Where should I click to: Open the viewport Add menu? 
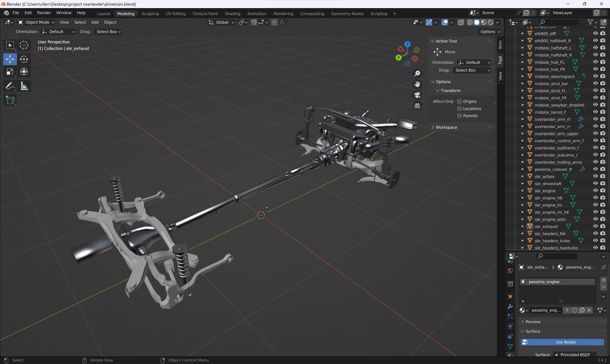pyautogui.click(x=95, y=22)
